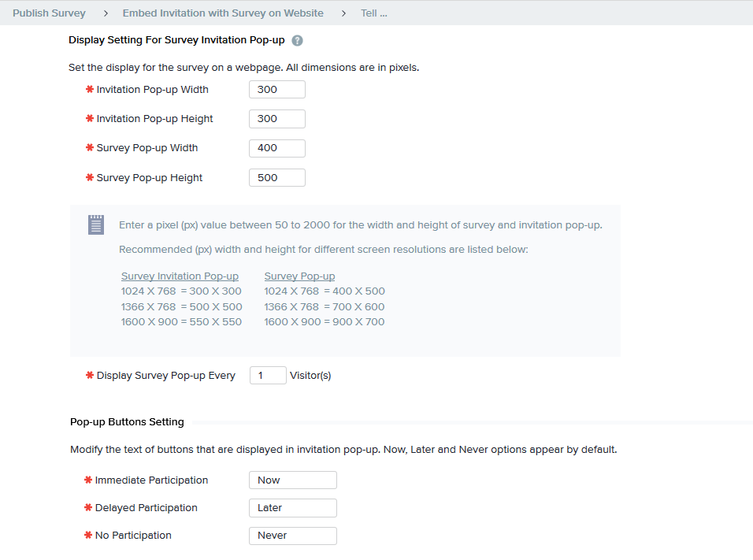
Task: Click the Visitor(s) label after the count field
Action: (310, 376)
